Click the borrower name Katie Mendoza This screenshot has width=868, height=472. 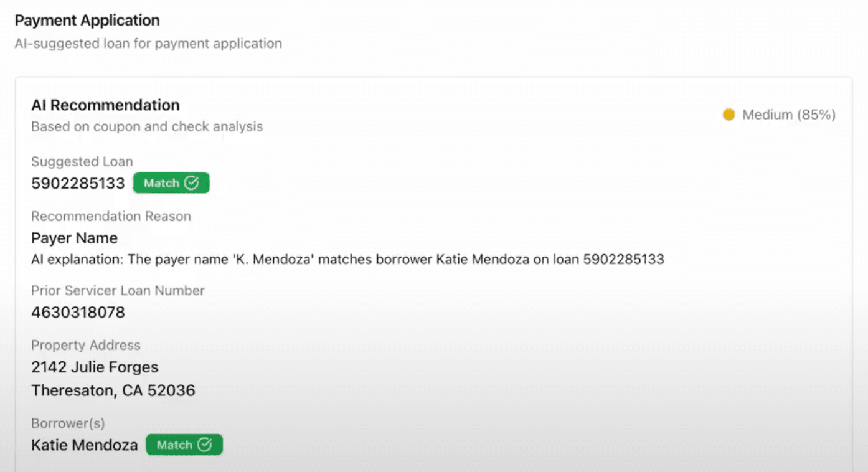pos(84,445)
